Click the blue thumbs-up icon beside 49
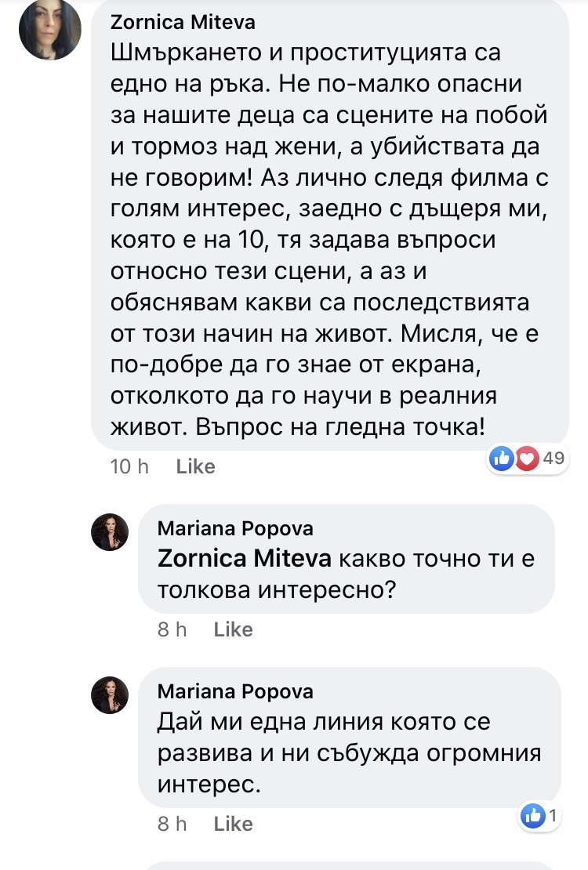 tap(501, 459)
